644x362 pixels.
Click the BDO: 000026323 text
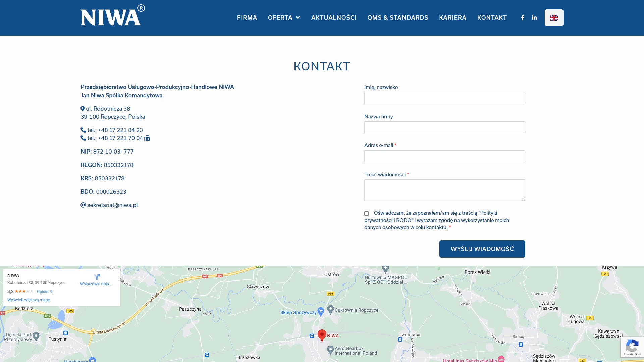(103, 192)
